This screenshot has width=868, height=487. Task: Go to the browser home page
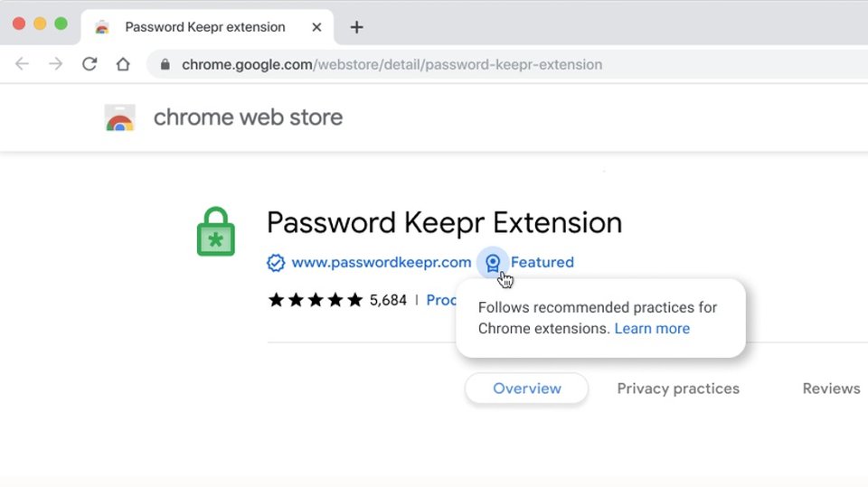tap(123, 64)
